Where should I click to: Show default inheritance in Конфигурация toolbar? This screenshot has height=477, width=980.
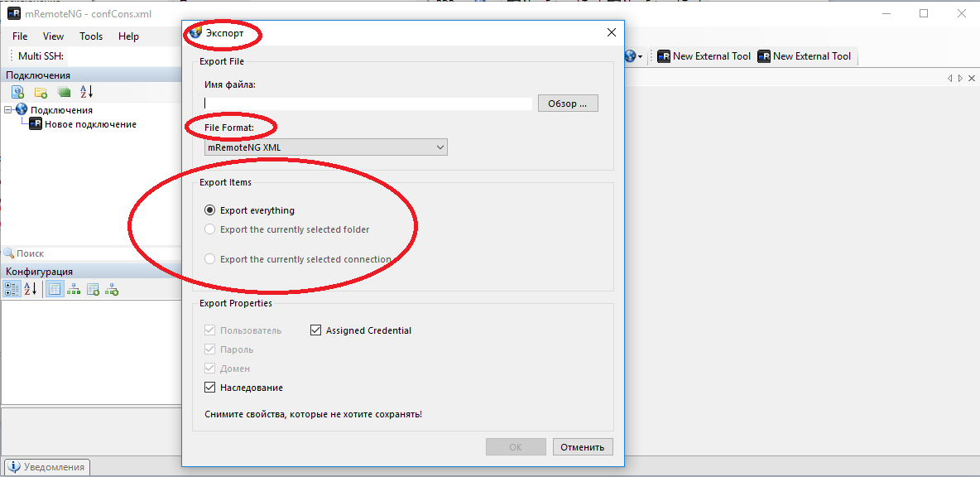tap(112, 289)
